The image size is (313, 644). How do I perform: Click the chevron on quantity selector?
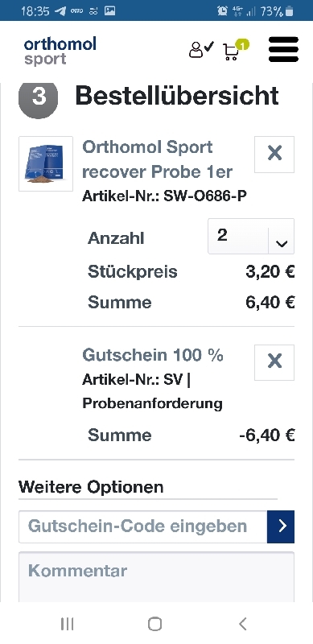click(282, 243)
